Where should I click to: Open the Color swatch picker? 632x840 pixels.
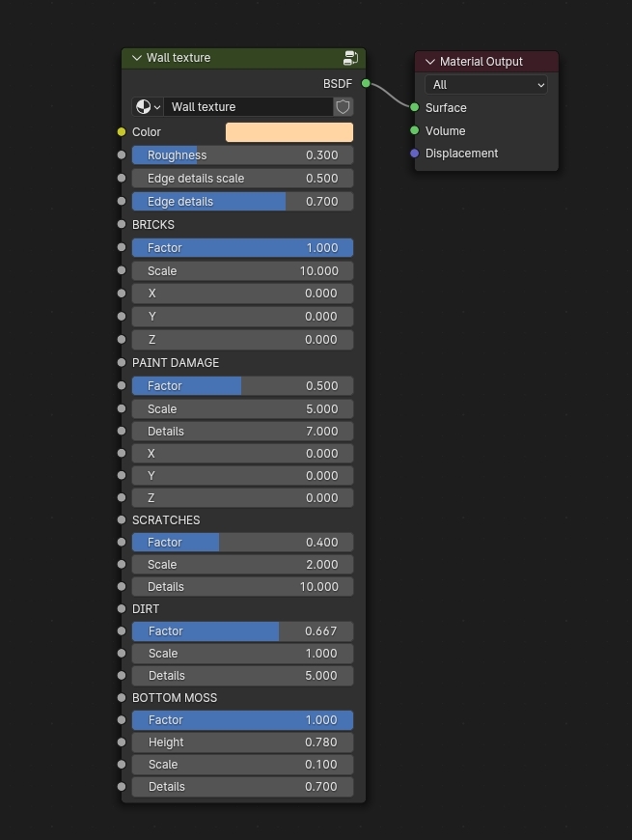(289, 132)
